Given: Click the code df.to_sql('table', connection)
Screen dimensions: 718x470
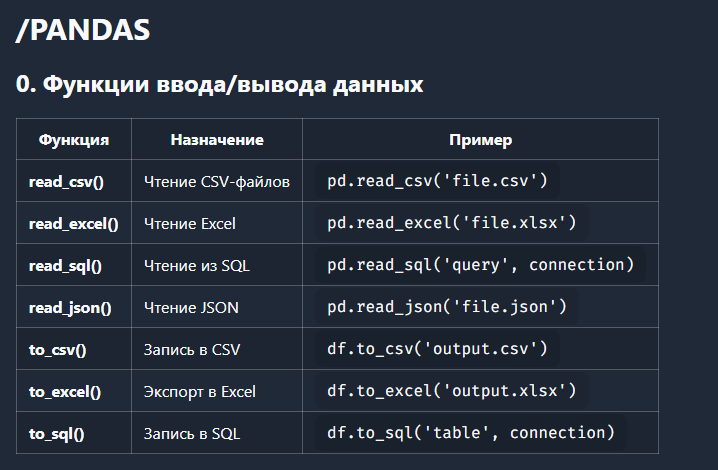Looking at the screenshot, I should click(471, 433).
